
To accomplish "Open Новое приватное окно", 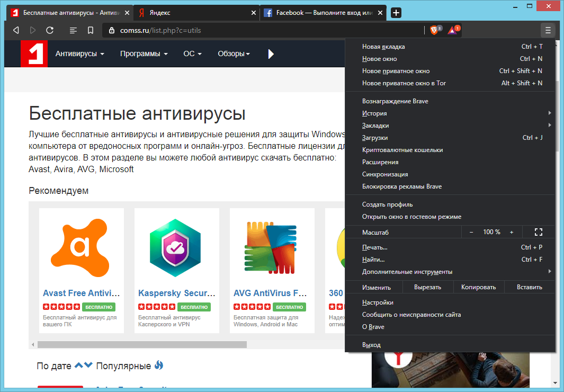I will pyautogui.click(x=450, y=71).
